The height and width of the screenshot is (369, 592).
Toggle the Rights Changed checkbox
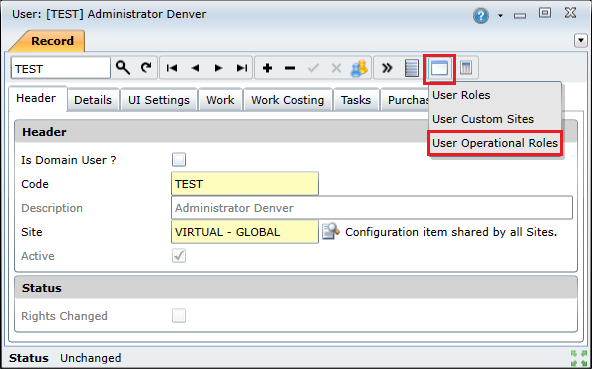(179, 316)
